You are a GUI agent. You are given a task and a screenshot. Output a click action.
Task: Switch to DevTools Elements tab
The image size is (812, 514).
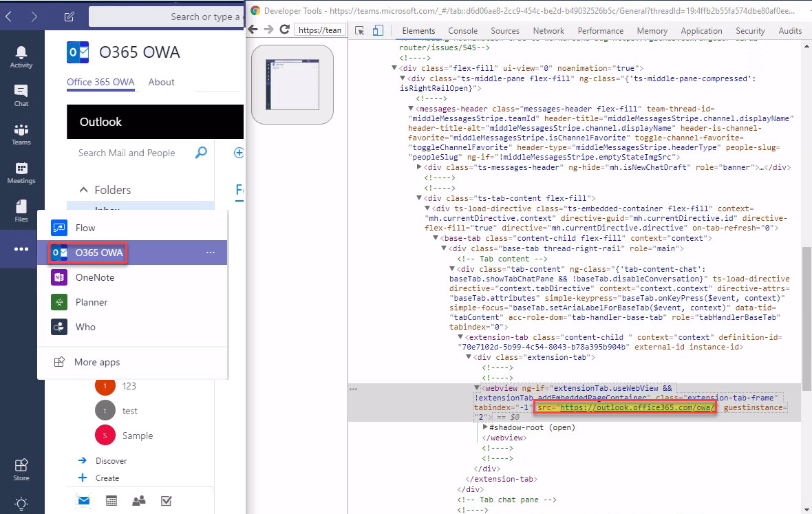tap(419, 31)
